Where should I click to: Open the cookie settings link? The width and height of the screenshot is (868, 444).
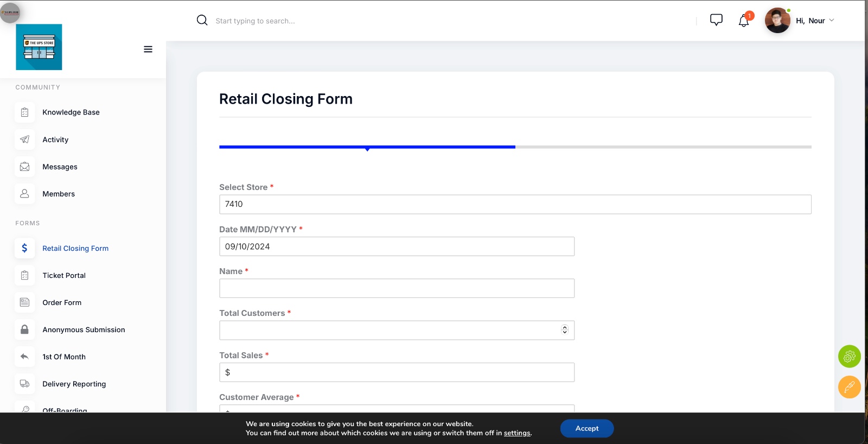coord(517,433)
